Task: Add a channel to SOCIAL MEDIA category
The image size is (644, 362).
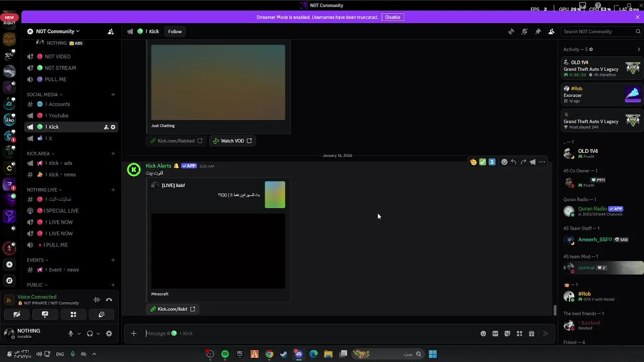Action: 113,95
